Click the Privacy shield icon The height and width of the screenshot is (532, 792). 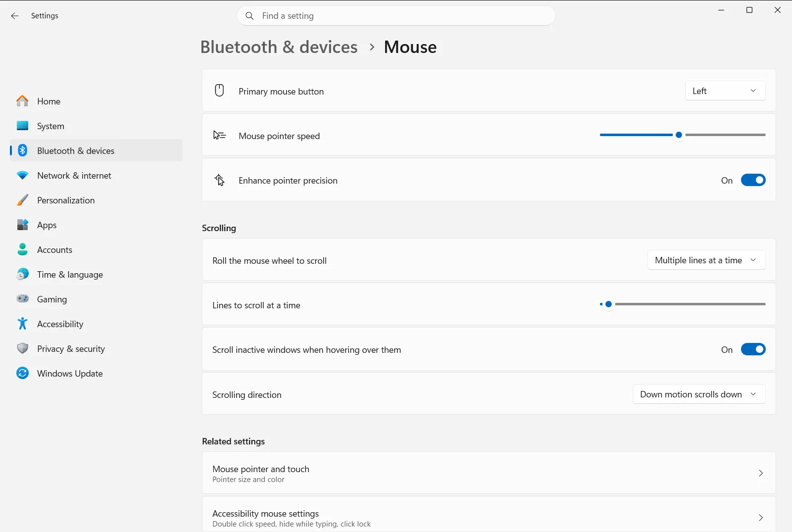[22, 348]
